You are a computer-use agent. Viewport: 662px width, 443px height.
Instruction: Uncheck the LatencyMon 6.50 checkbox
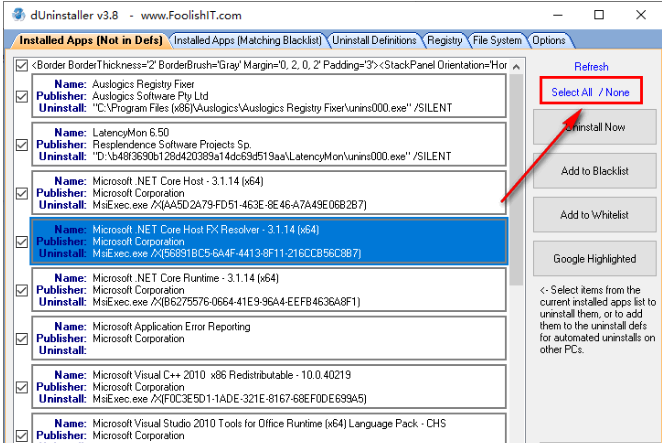click(x=22, y=145)
